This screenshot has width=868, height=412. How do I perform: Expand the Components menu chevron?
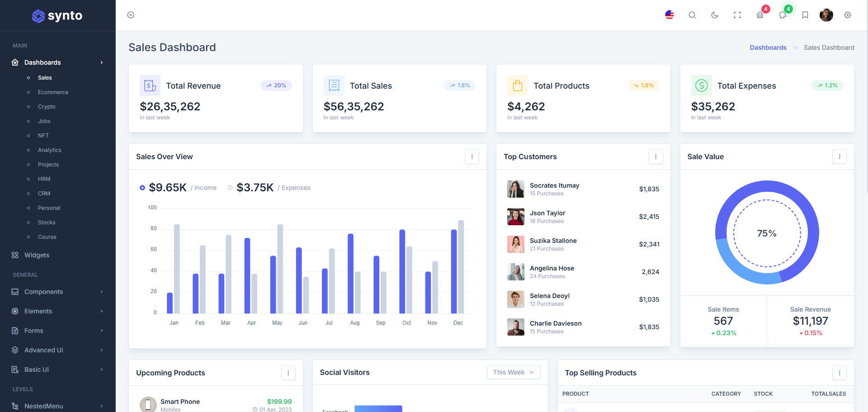(x=102, y=292)
